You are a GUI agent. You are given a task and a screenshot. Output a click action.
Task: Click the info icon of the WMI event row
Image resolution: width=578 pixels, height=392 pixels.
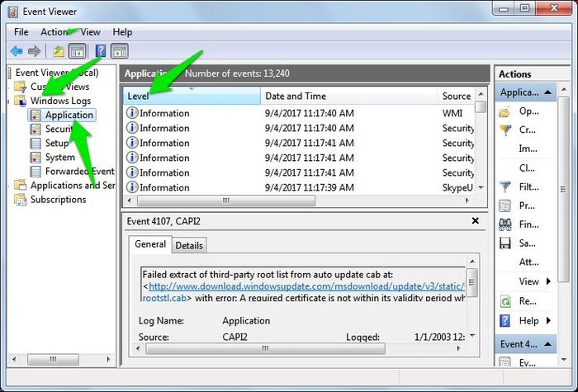(132, 113)
